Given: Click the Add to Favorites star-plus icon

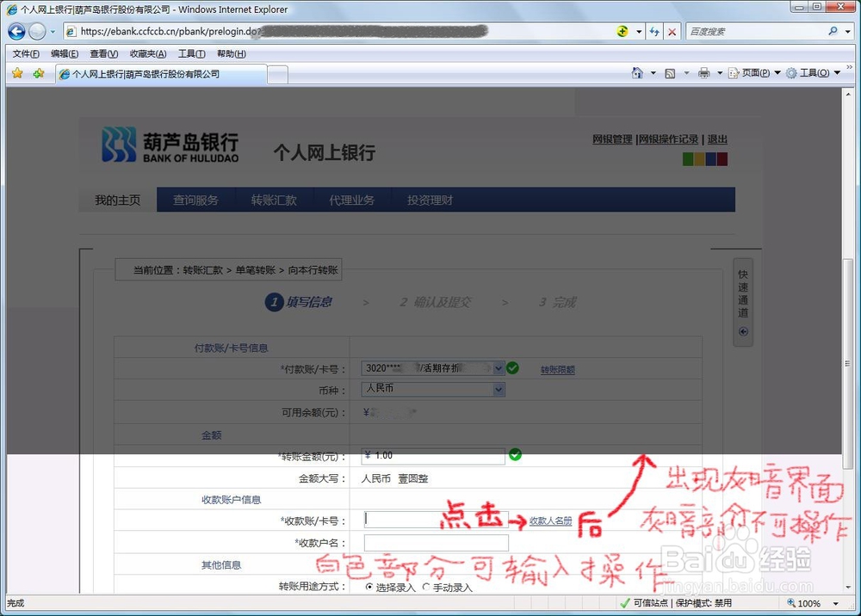Looking at the screenshot, I should coord(38,73).
